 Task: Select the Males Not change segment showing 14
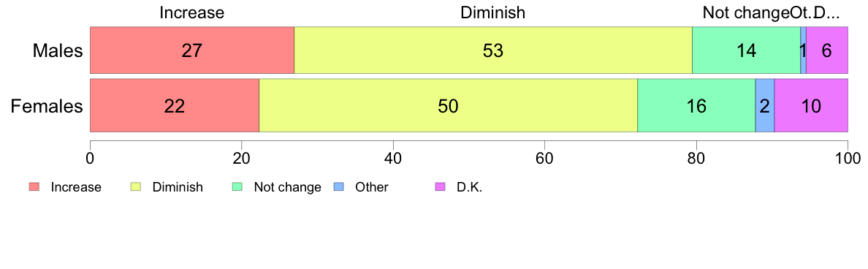pyautogui.click(x=746, y=50)
